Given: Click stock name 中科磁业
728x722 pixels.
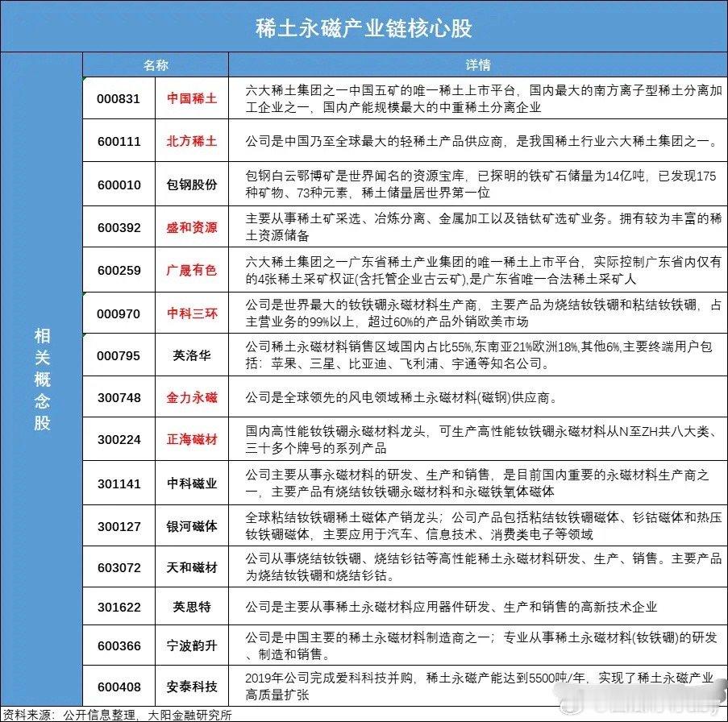Looking at the screenshot, I should pyautogui.click(x=192, y=483).
